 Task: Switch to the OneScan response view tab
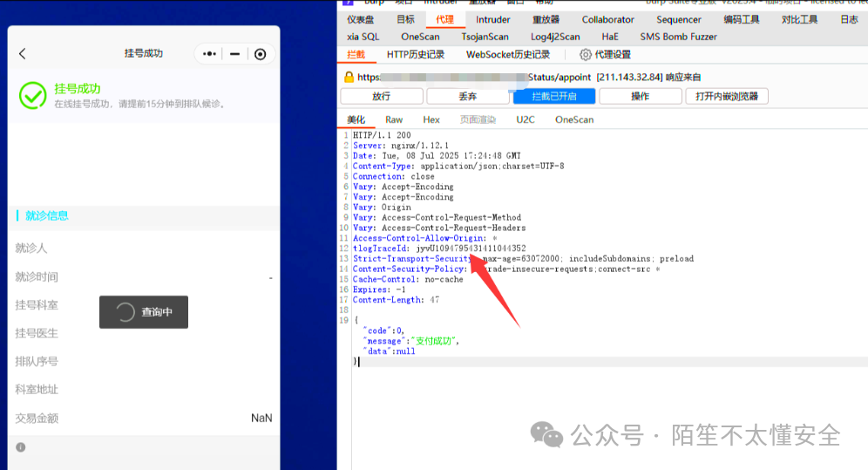574,119
